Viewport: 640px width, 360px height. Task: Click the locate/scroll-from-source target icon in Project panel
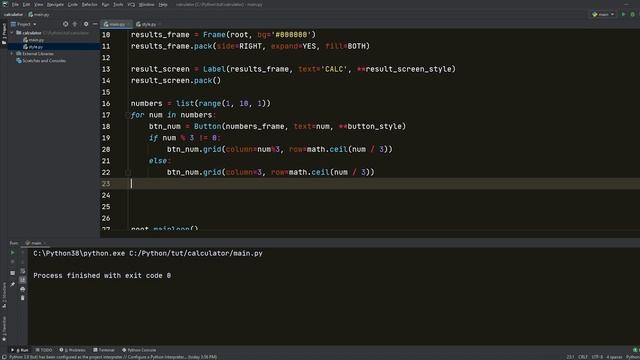[65, 24]
